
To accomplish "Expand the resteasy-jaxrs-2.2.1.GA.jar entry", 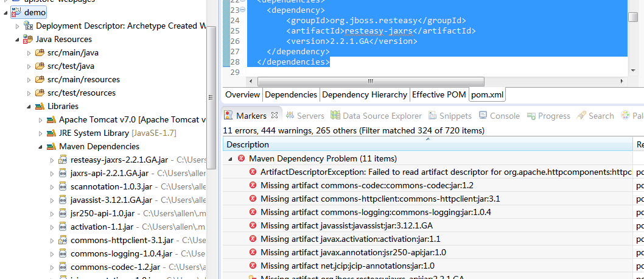I will (52, 160).
